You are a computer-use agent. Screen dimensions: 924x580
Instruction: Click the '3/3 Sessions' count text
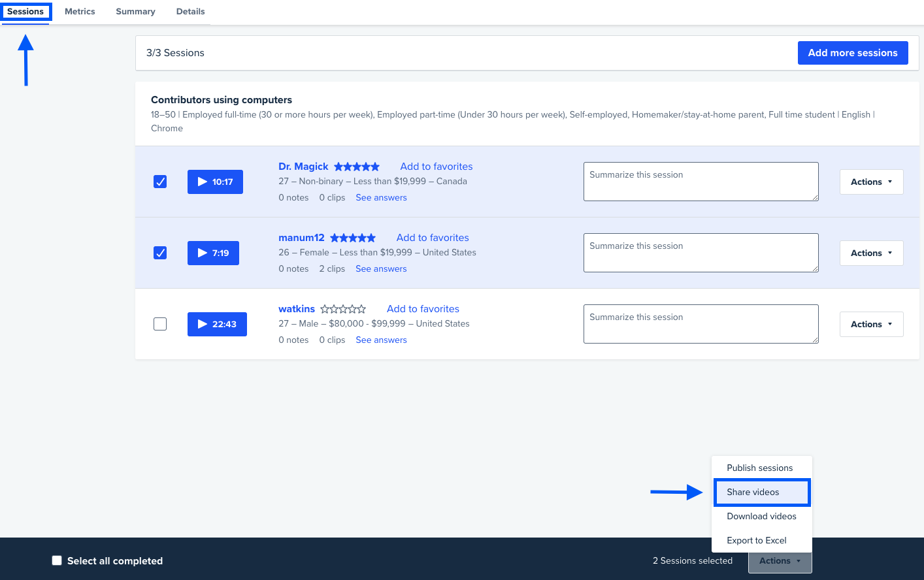(x=175, y=53)
